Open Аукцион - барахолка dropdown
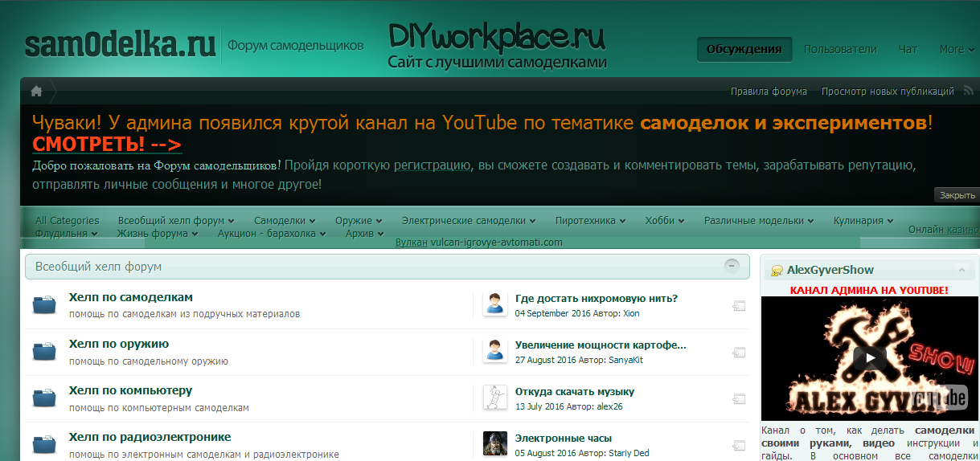 272,234
